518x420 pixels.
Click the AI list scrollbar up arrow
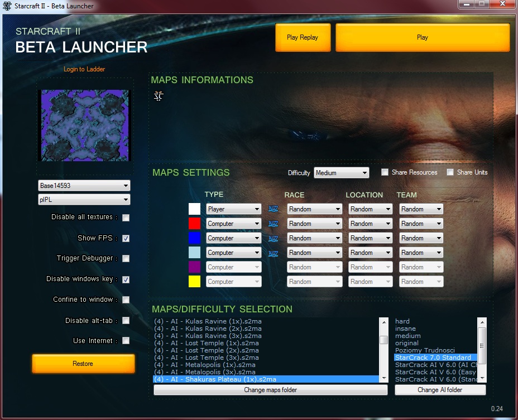(482, 322)
